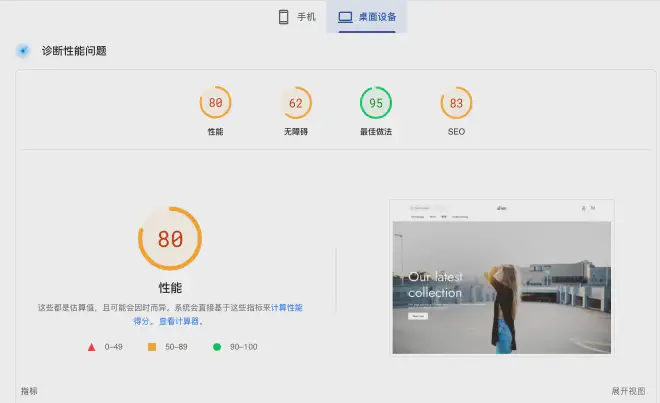This screenshot has height=403, width=660.
Task: Open the website screenshot thumbnail
Action: tap(502, 278)
